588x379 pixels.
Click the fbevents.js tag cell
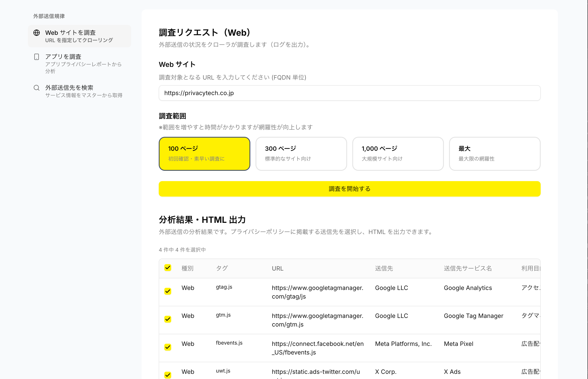[x=229, y=343]
